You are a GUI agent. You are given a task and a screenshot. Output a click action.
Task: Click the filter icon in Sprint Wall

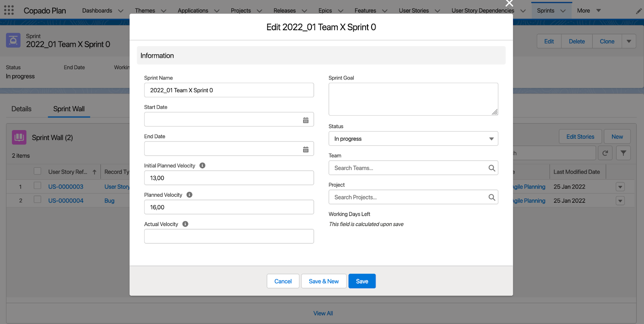[x=623, y=153]
